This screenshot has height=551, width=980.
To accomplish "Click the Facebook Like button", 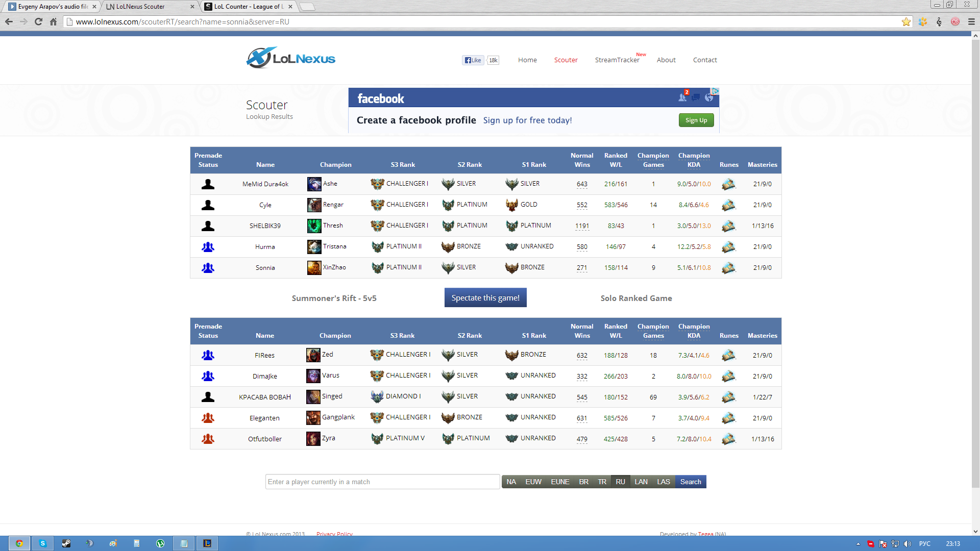I will coord(473,60).
